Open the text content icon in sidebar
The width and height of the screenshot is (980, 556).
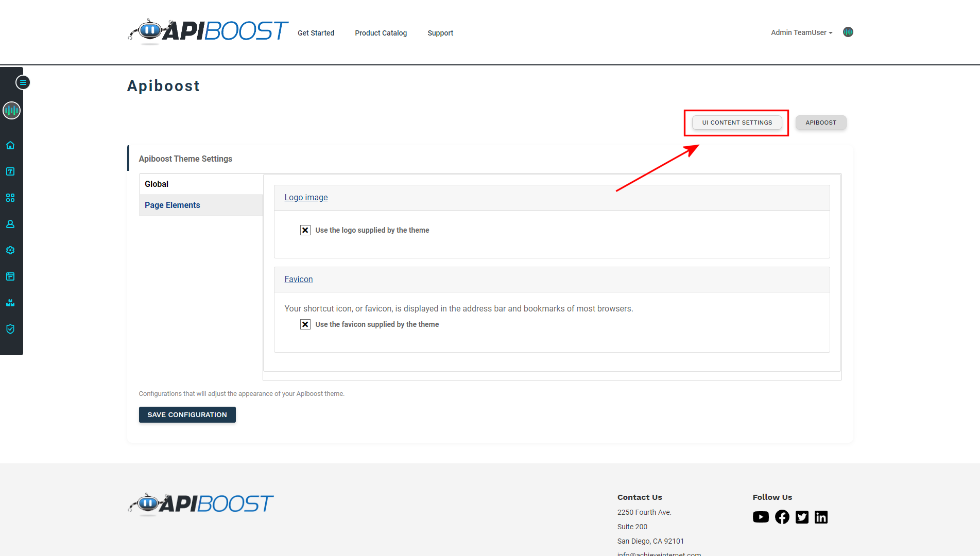10,171
